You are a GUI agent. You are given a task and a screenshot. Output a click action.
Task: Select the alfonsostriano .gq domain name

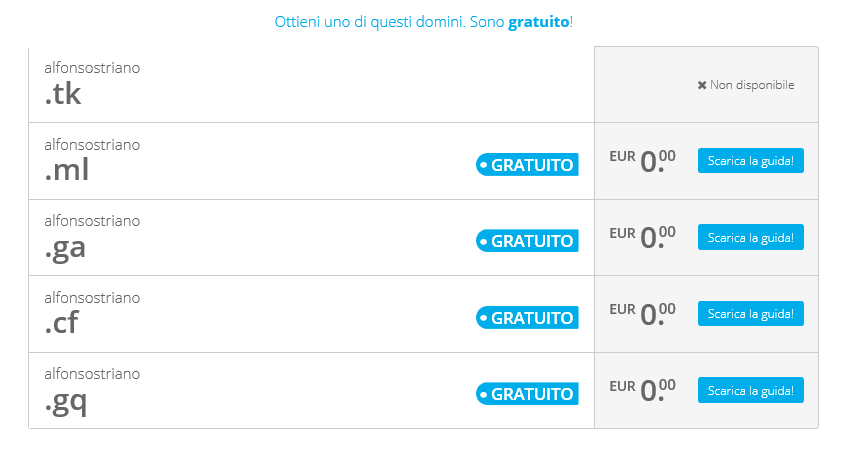[92, 391]
